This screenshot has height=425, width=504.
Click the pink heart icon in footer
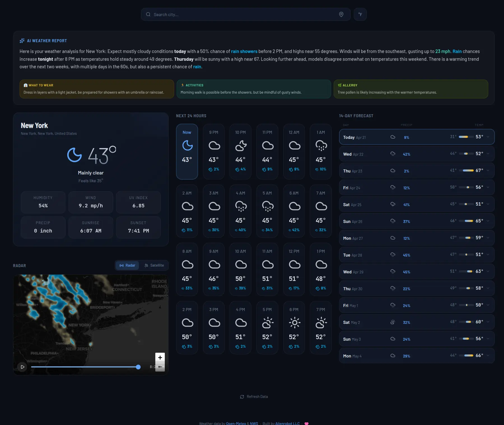(x=306, y=423)
